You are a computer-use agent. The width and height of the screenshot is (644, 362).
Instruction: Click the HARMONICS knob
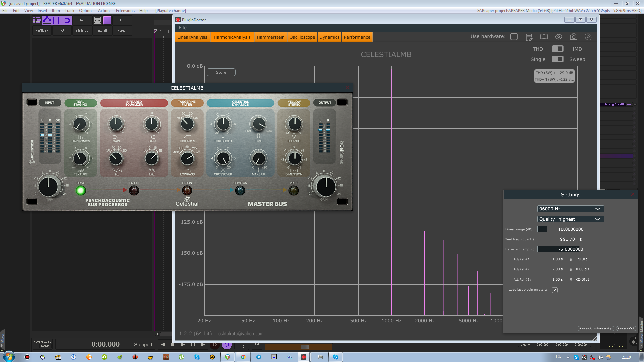80,125
